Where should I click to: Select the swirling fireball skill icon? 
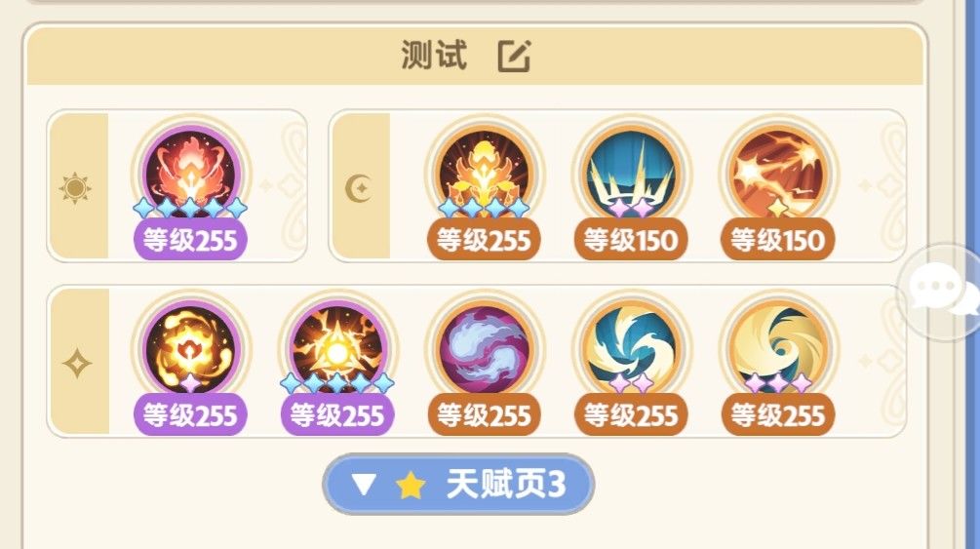click(x=190, y=348)
